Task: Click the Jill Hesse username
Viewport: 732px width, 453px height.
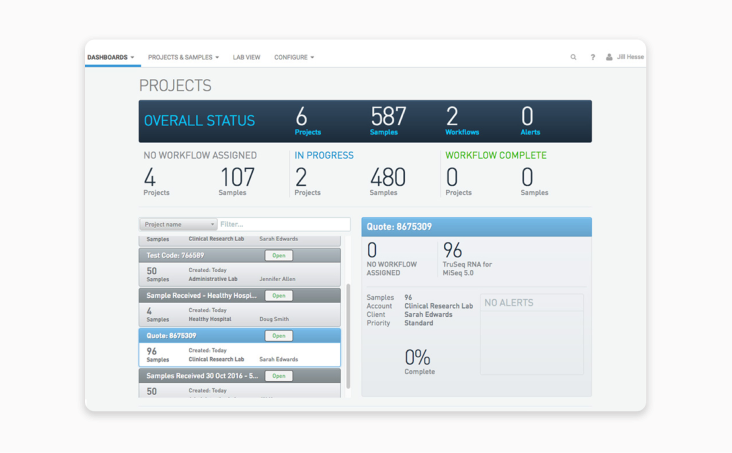Action: (630, 57)
